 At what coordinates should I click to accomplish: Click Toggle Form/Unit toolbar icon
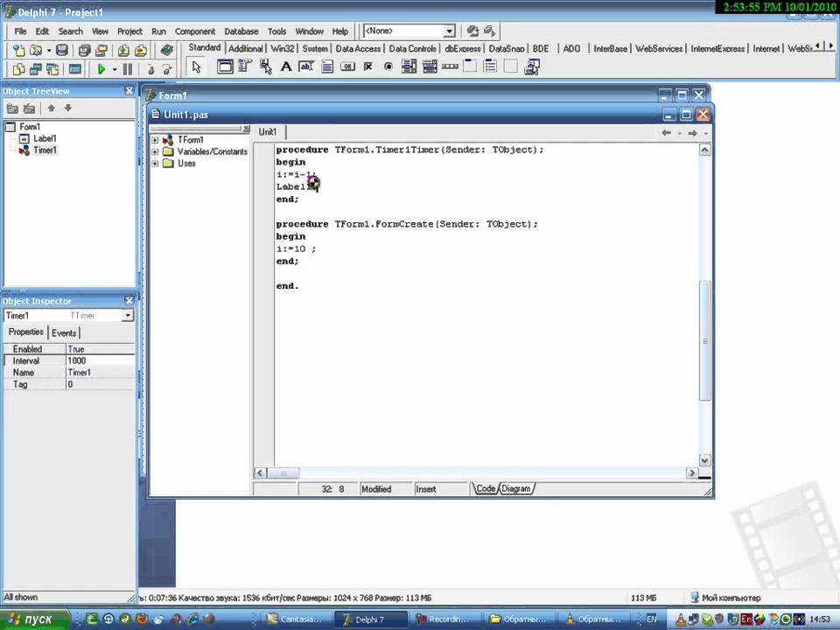pyautogui.click(x=53, y=68)
